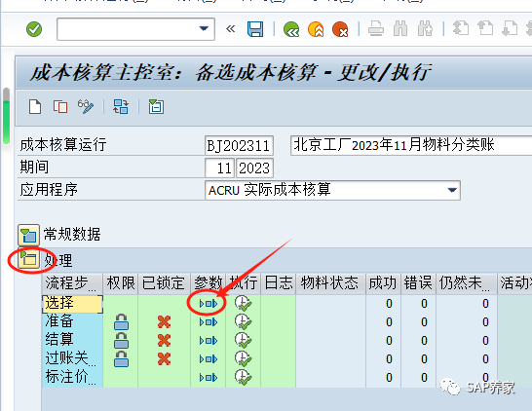Click red X locked status in 过账关 row
Viewport: 532px width, 411px height.
(x=165, y=358)
